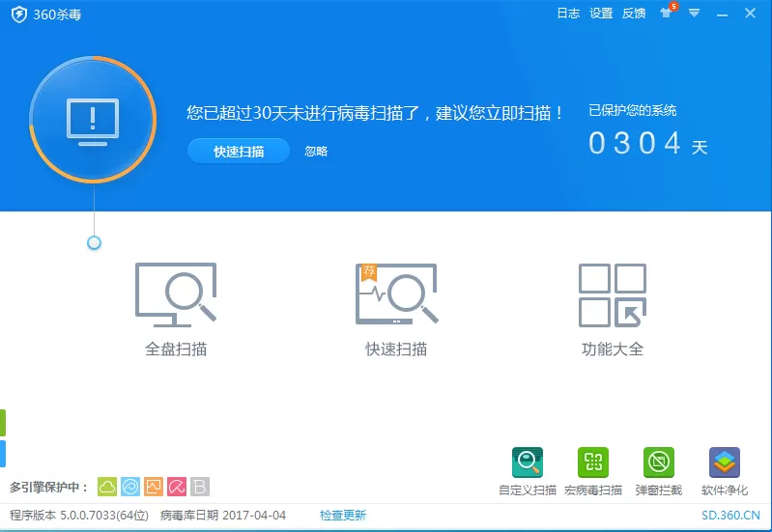Click the green tab on left edge

(3, 423)
